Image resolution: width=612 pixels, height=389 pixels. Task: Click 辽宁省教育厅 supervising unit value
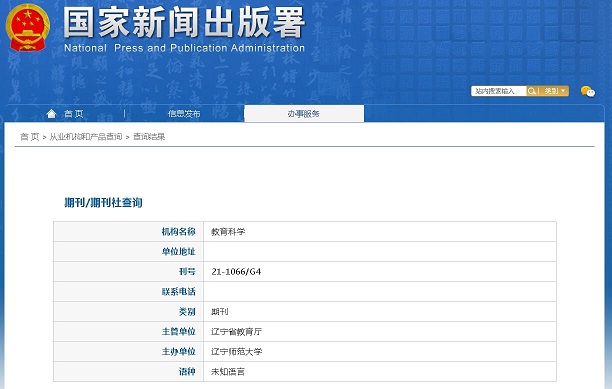coord(237,332)
